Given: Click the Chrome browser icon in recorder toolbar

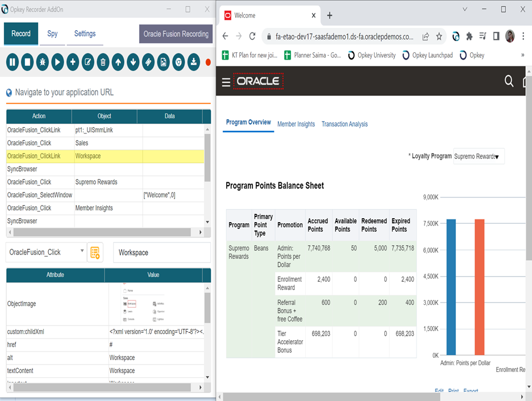Looking at the screenshot, I should pos(178,62).
